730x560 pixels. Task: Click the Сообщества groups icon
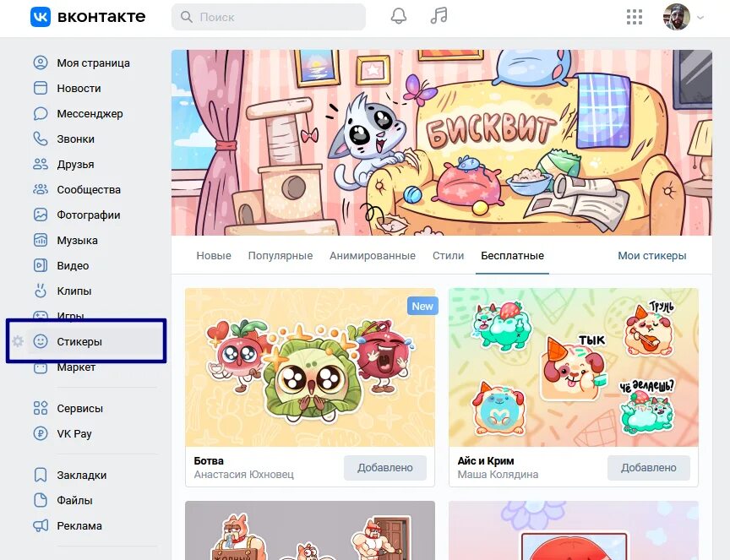coord(41,189)
